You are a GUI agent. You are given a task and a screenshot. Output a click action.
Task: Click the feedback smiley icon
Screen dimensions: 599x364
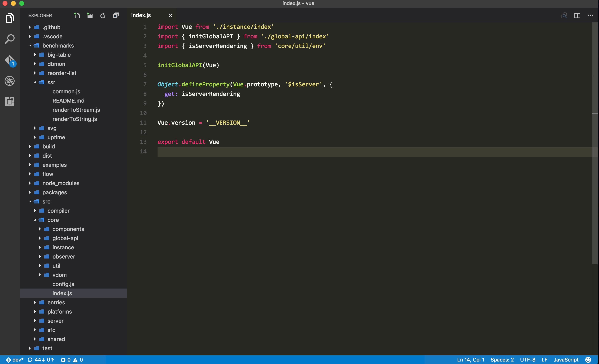588,360
